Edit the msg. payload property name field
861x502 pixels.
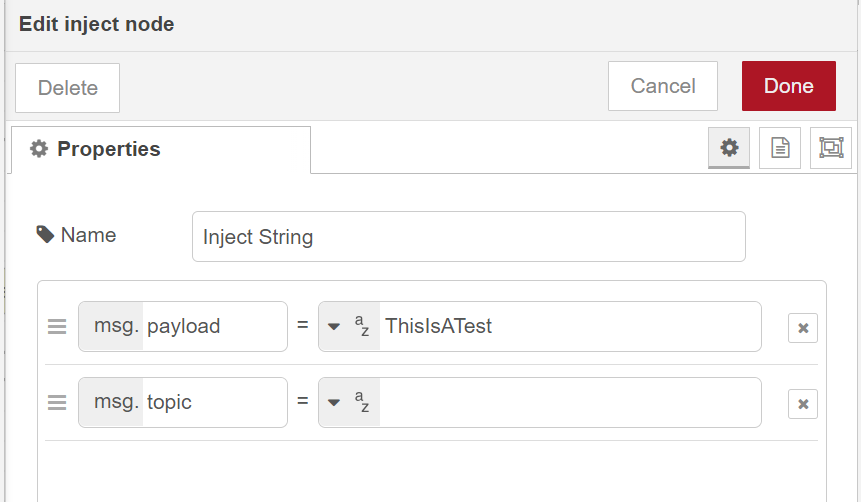pos(213,327)
